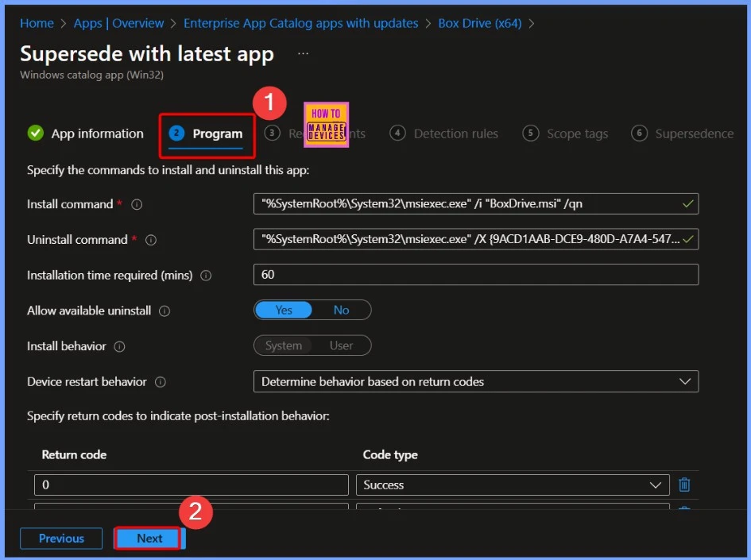Click the Installation time required field
The height and width of the screenshot is (560, 751).
pos(475,275)
